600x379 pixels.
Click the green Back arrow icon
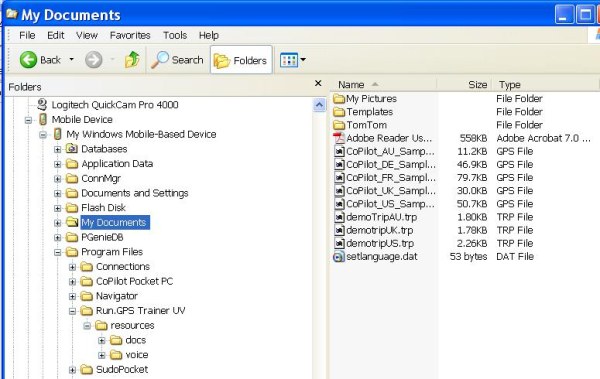tap(28, 60)
